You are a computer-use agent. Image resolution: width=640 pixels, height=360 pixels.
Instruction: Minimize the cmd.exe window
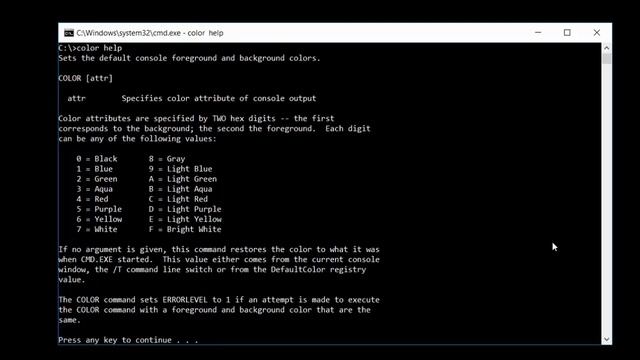538,33
